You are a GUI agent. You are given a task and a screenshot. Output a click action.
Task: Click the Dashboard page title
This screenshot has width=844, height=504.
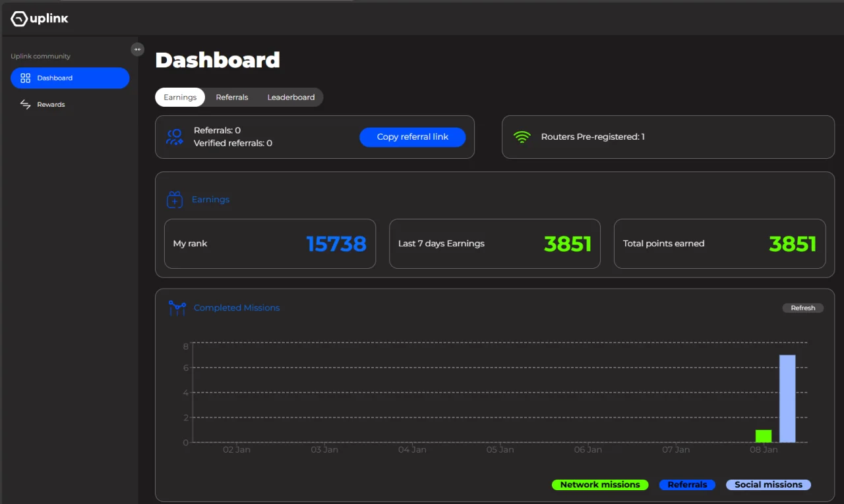pyautogui.click(x=218, y=60)
